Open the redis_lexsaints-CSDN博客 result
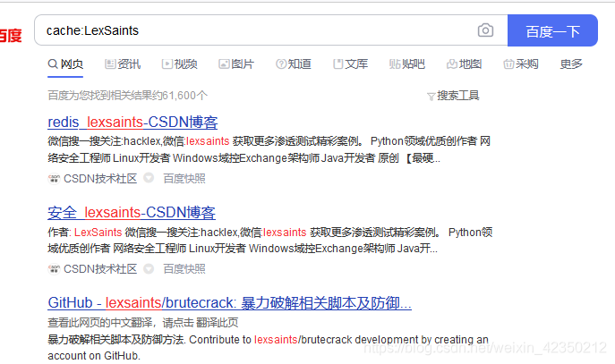The width and height of the screenshot is (615, 364). (x=132, y=123)
